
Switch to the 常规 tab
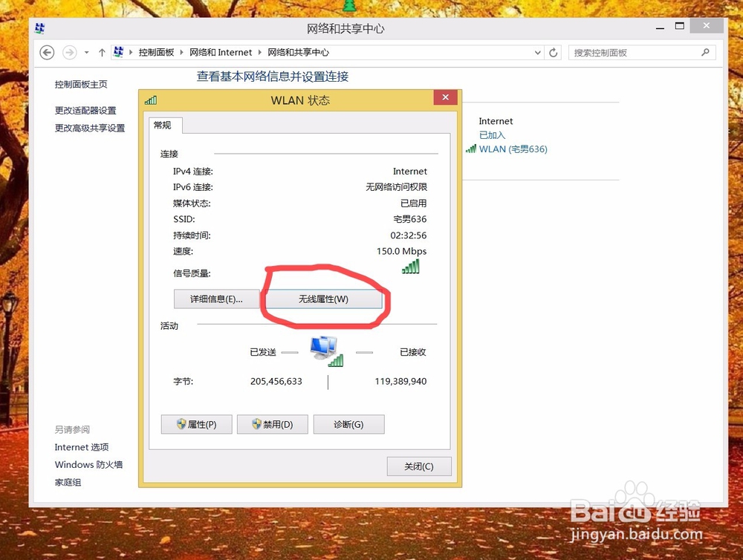click(163, 126)
